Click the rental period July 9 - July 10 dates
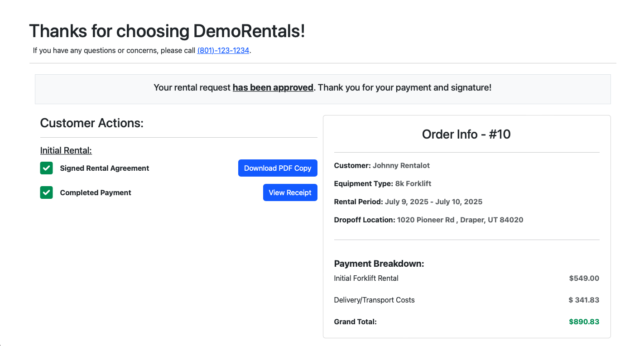Image resolution: width=644 pixels, height=346 pixels. click(x=434, y=202)
